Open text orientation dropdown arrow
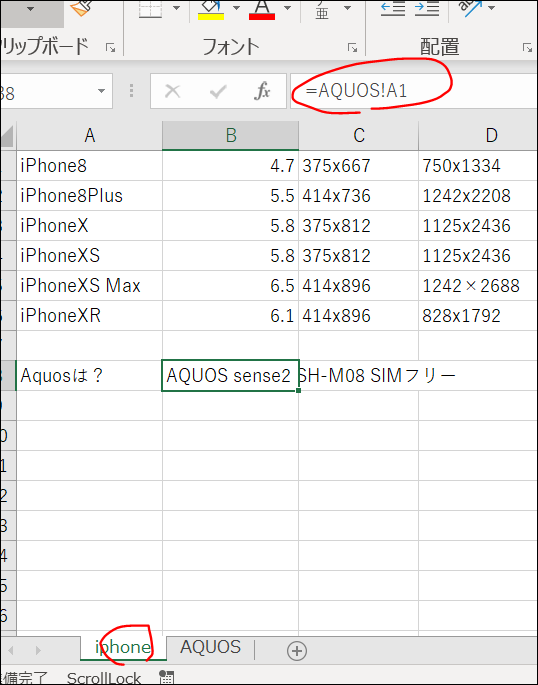The height and width of the screenshot is (685, 538). click(491, 8)
